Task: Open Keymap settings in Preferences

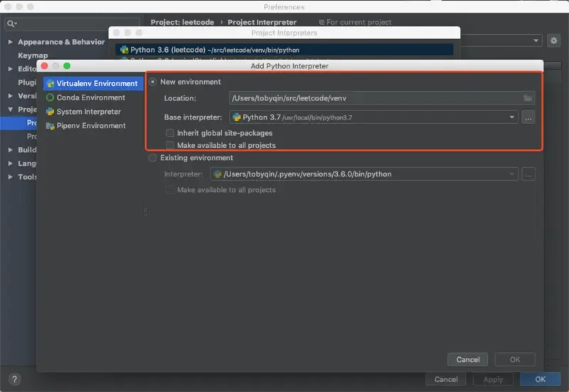Action: tap(33, 55)
